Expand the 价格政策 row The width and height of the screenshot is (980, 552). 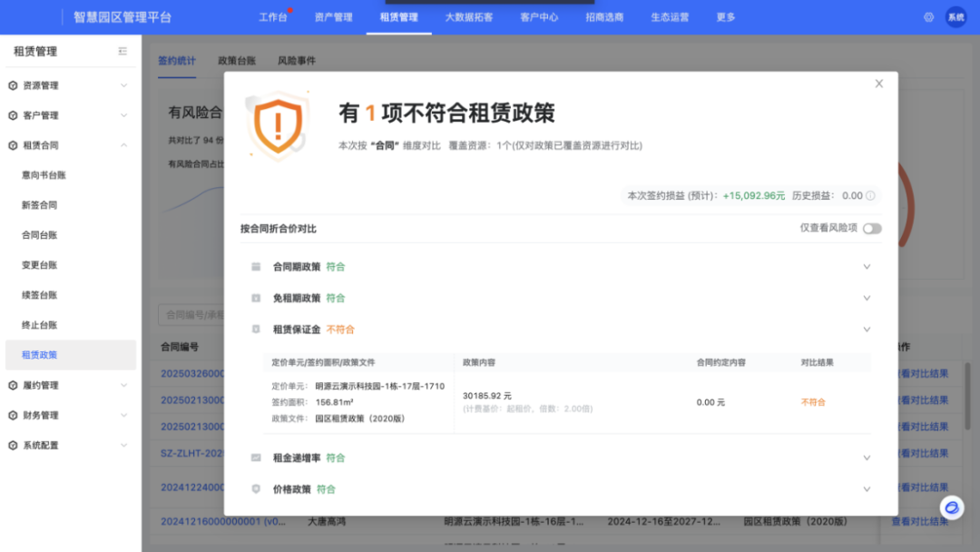(867, 489)
